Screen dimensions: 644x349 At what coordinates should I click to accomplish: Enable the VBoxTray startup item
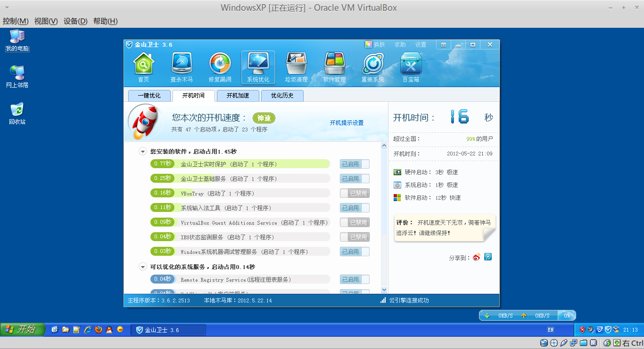pos(355,193)
